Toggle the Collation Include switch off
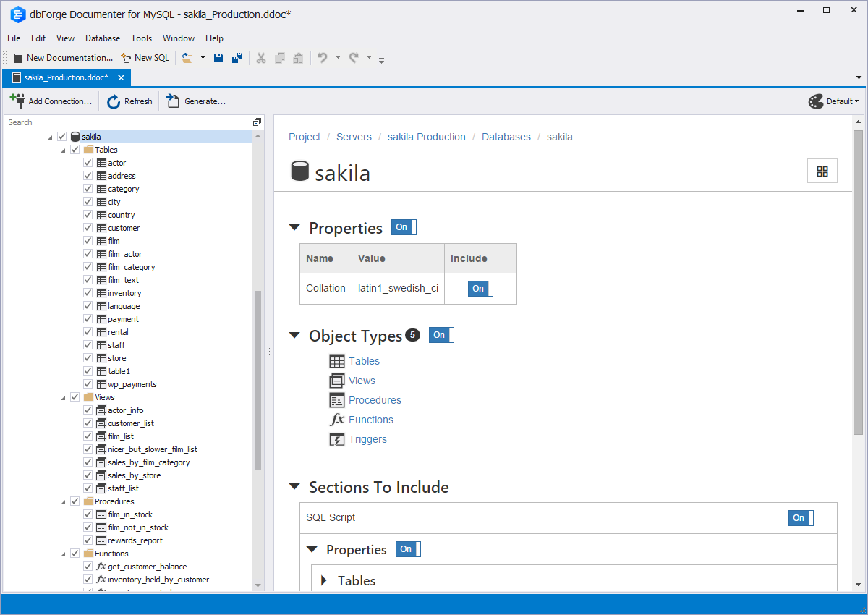868x615 pixels. coord(480,289)
